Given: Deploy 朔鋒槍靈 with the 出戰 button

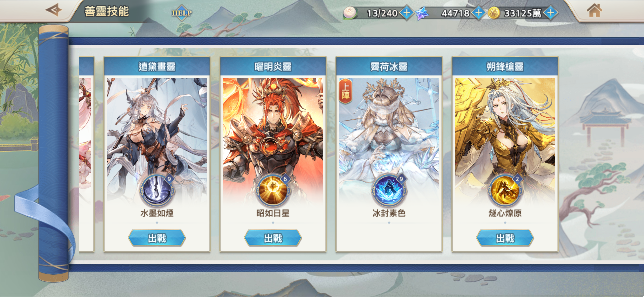Looking at the screenshot, I should pos(505,238).
